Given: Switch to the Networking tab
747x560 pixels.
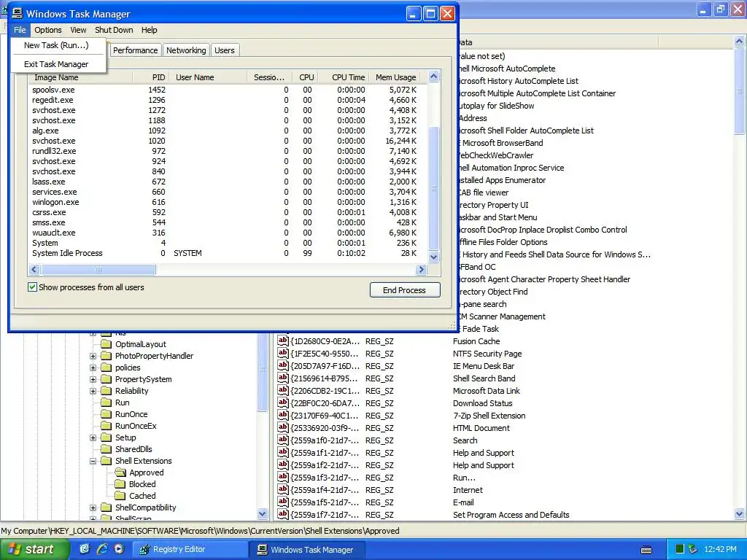Looking at the screenshot, I should tap(186, 50).
